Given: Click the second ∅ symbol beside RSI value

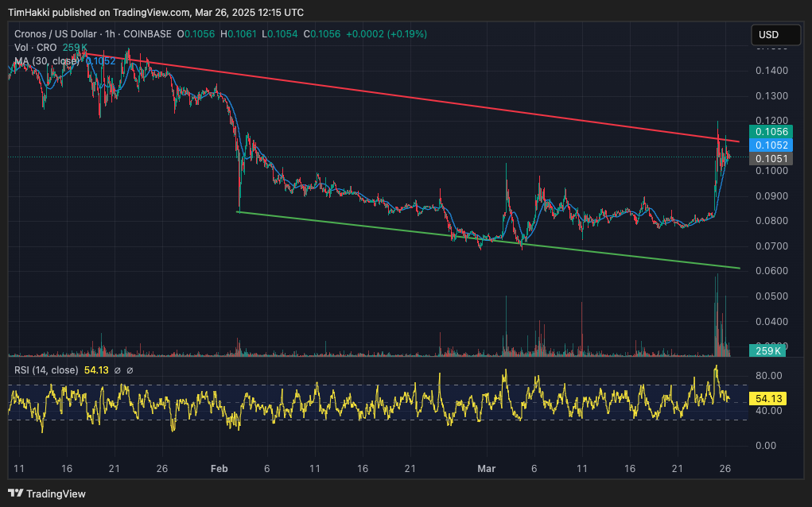Looking at the screenshot, I should (x=130, y=370).
